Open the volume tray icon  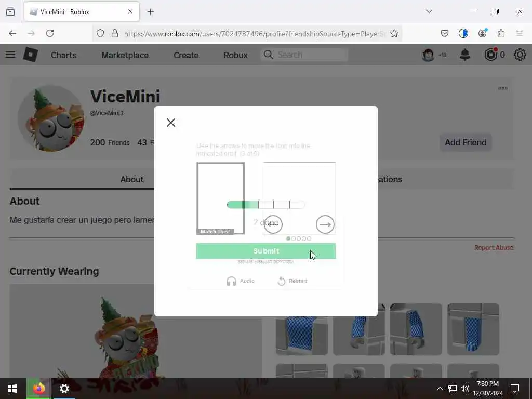465,389
